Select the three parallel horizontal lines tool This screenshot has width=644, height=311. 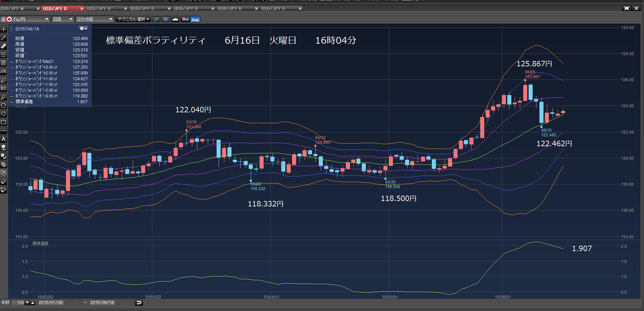pos(3,54)
